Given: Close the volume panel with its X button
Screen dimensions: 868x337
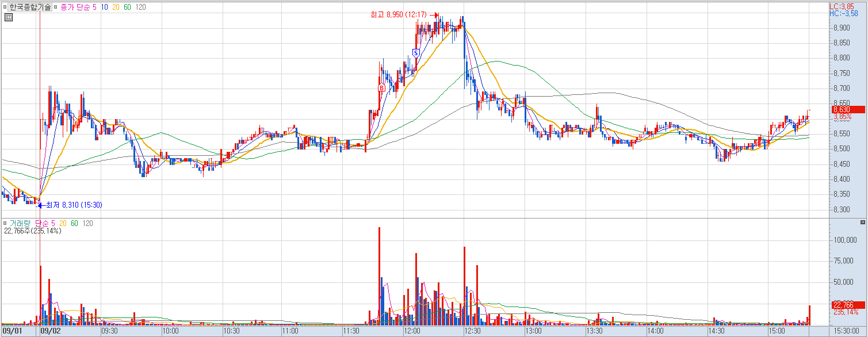Looking at the screenshot, I should [x=862, y=222].
